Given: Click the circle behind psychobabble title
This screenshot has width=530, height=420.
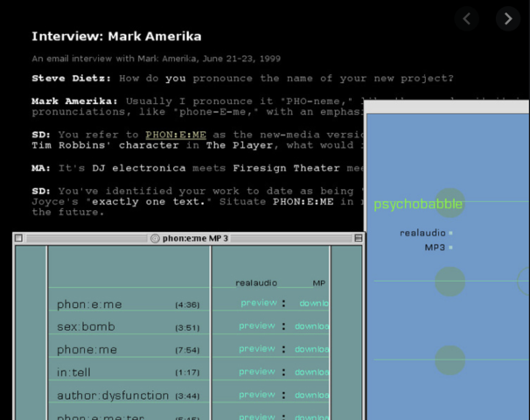Looking at the screenshot, I should tap(450, 203).
